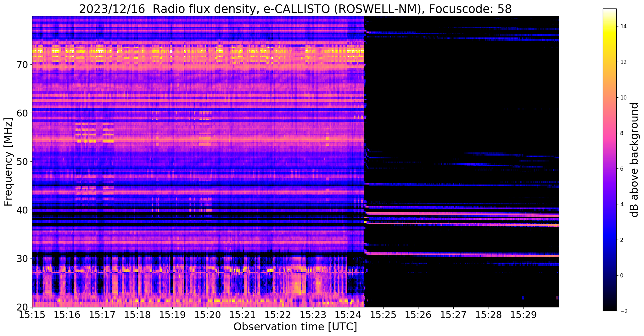This screenshot has width=644, height=336.
Task: Click the colorbar tick label 6
Action: click(x=621, y=169)
